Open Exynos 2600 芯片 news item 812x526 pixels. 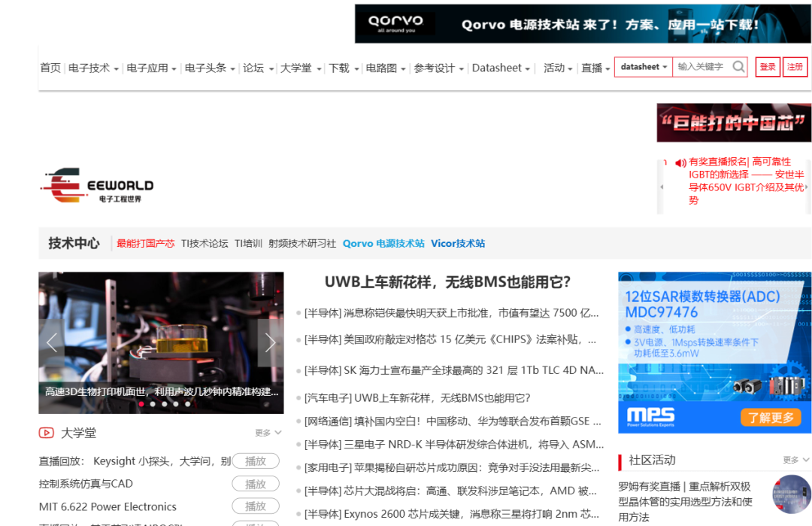click(452, 514)
